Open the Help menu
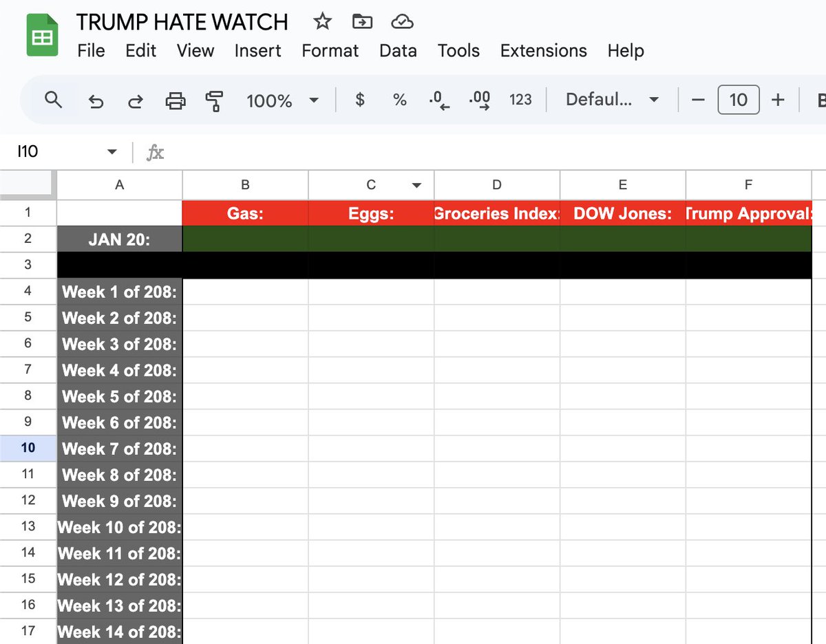 pos(626,51)
